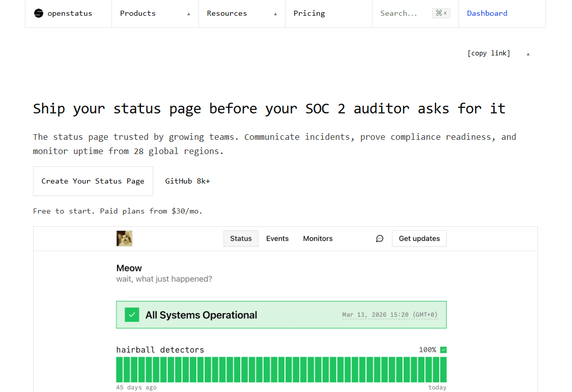The image size is (572, 392).
Task: Click the Get updates button
Action: coord(419,238)
